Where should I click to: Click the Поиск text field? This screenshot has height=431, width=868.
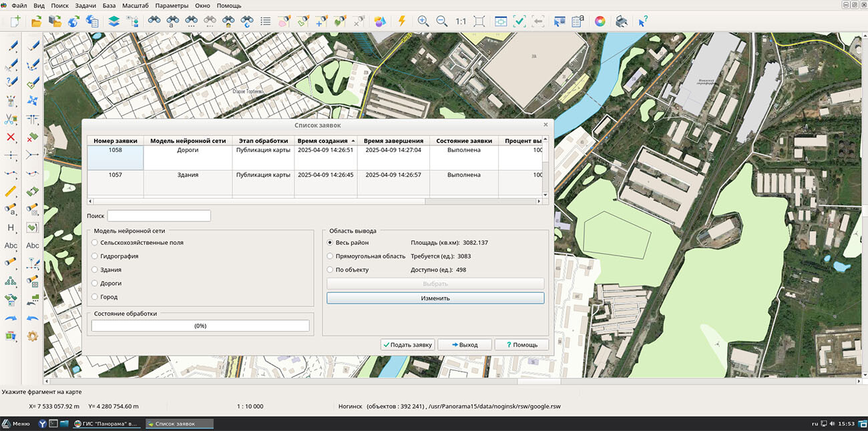(x=159, y=216)
